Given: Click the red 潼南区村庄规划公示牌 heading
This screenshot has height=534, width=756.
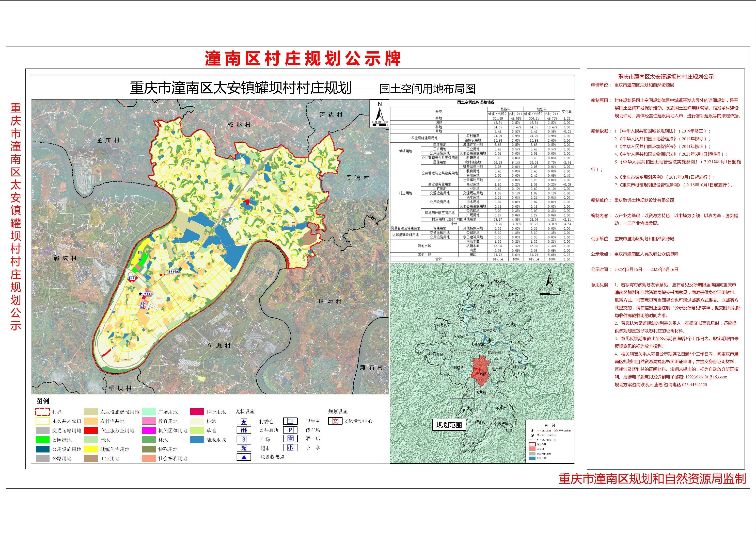Looking at the screenshot, I should [x=303, y=58].
